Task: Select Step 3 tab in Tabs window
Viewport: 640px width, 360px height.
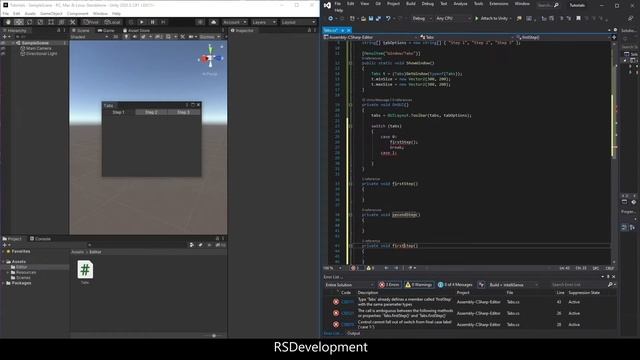Action: pos(184,112)
